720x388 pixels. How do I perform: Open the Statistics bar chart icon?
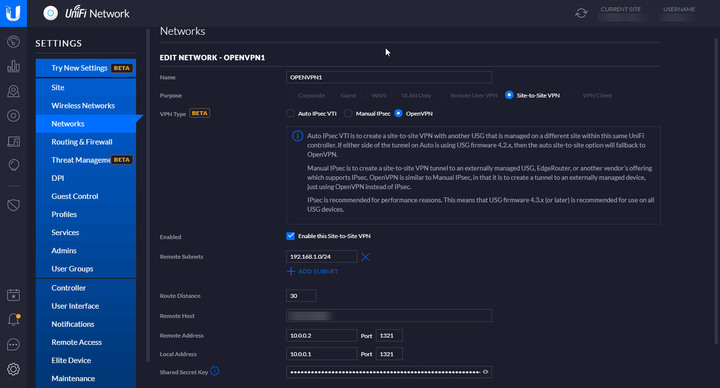pyautogui.click(x=13, y=66)
